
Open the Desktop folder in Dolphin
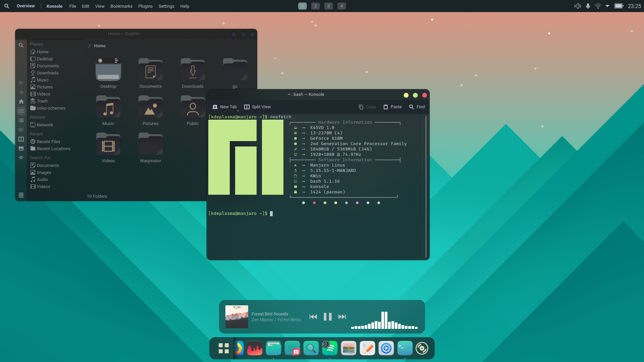[108, 73]
